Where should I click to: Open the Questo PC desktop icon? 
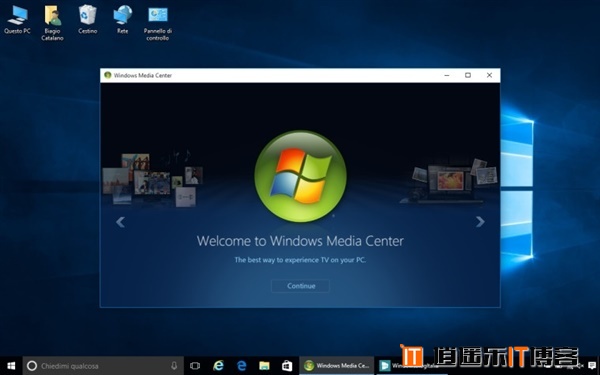click(x=17, y=20)
